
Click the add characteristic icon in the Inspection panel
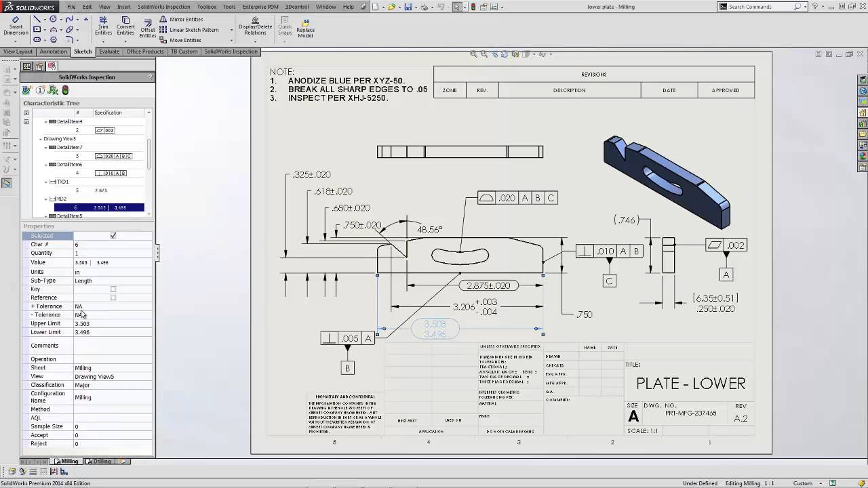[26, 90]
